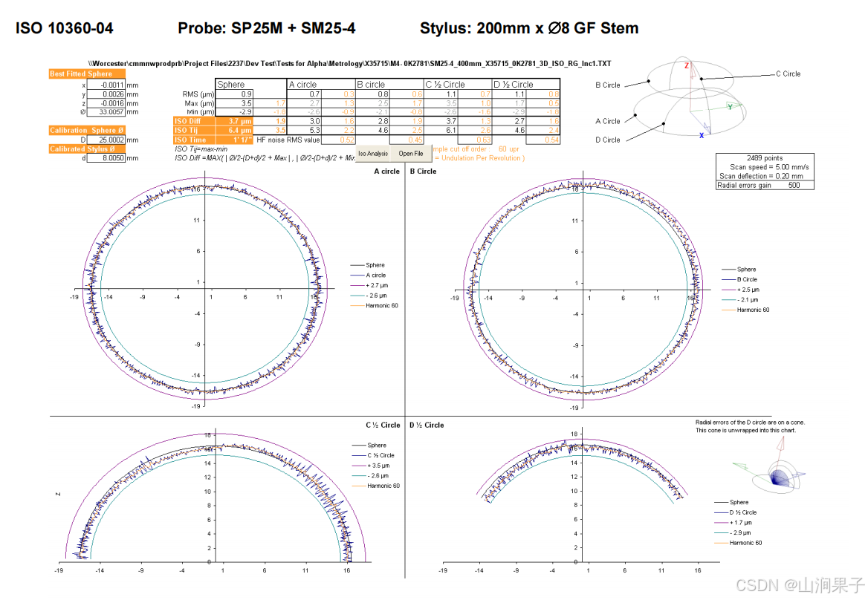Click the -2.9 µm legend entry in D chart
868x600 pixels.
click(x=733, y=532)
